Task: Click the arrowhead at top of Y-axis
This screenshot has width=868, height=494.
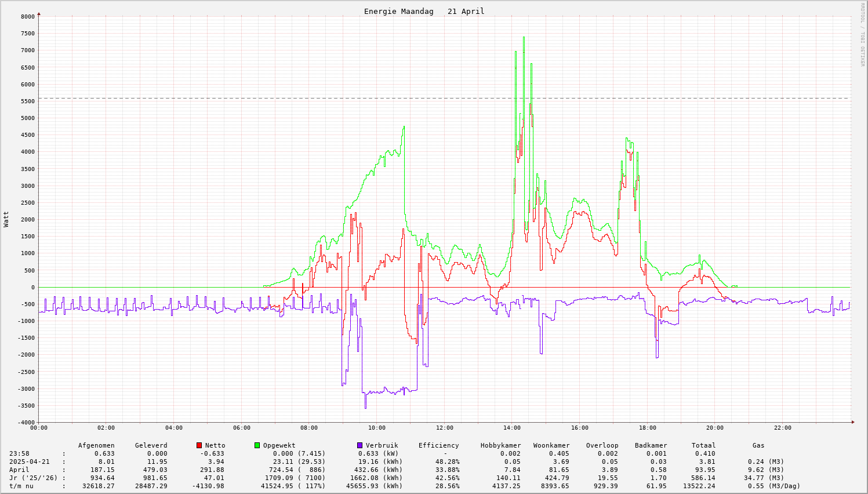Action: 39,13
